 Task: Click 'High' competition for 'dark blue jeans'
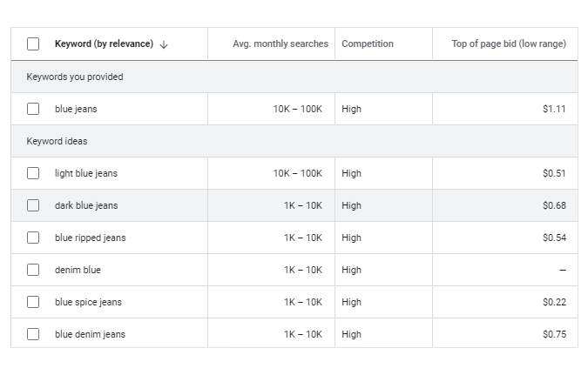click(351, 205)
